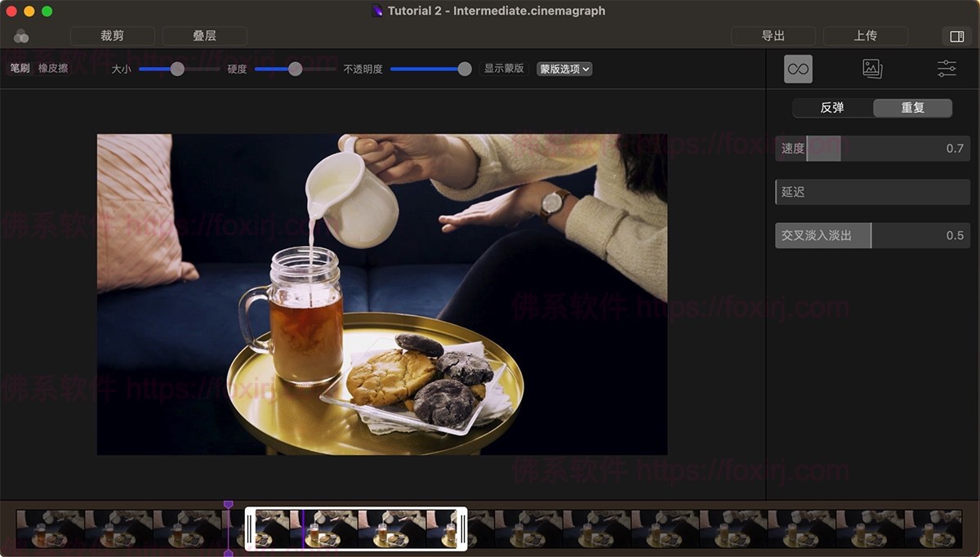Click the 上传 (upload) button

tap(866, 36)
